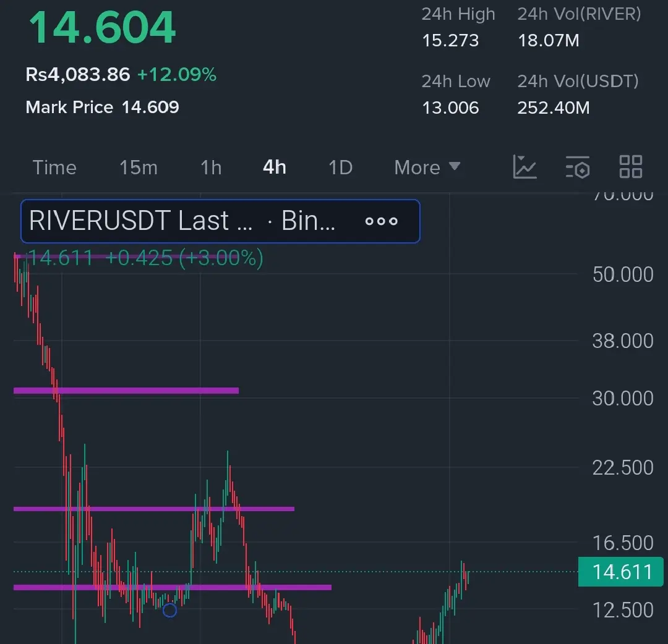Screen dimensions: 668x644
Task: Tap the 50.000 price axis label
Action: click(623, 274)
